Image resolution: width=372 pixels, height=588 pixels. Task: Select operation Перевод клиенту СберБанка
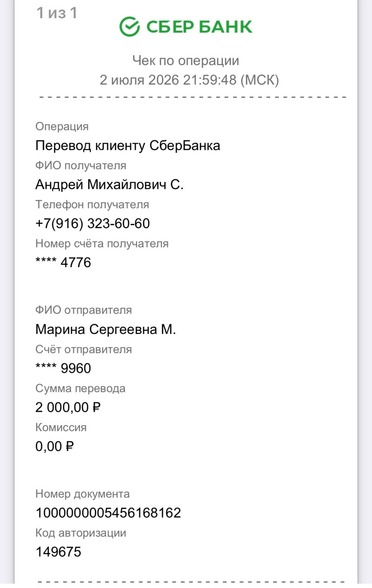click(x=128, y=146)
